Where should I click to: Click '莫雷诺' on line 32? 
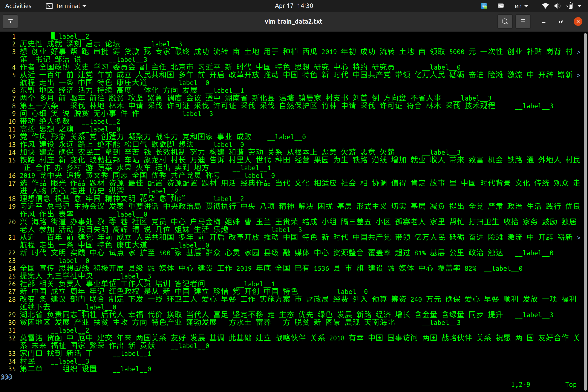point(31,338)
